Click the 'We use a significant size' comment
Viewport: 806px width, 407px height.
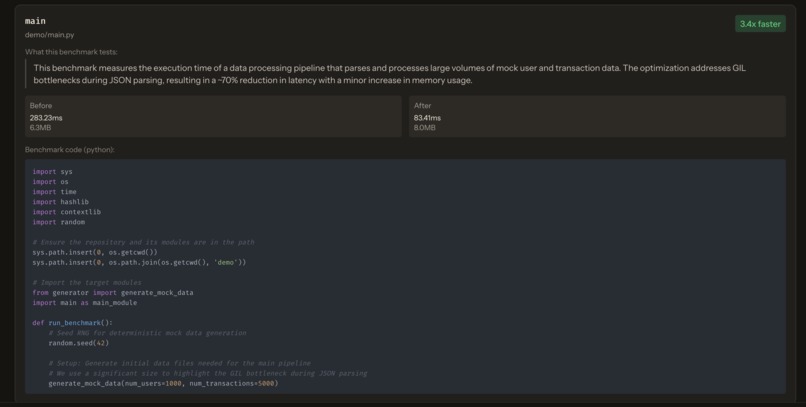[208, 373]
